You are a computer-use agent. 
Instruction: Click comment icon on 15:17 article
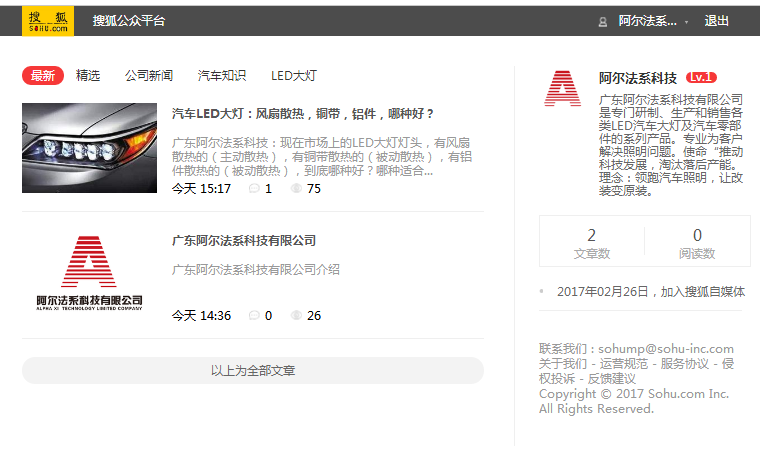pyautogui.click(x=254, y=189)
